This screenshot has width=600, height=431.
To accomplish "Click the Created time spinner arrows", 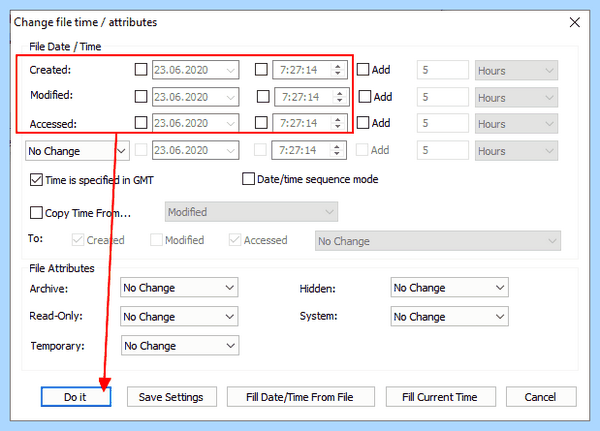I will pos(338,70).
